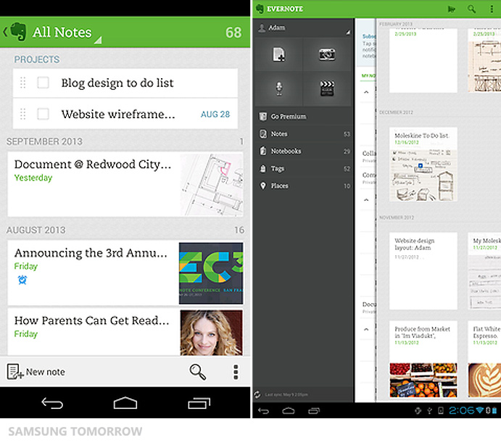The width and height of the screenshot is (501, 448).
Task: Expand the All Notes dropdown
Action: coord(62,33)
